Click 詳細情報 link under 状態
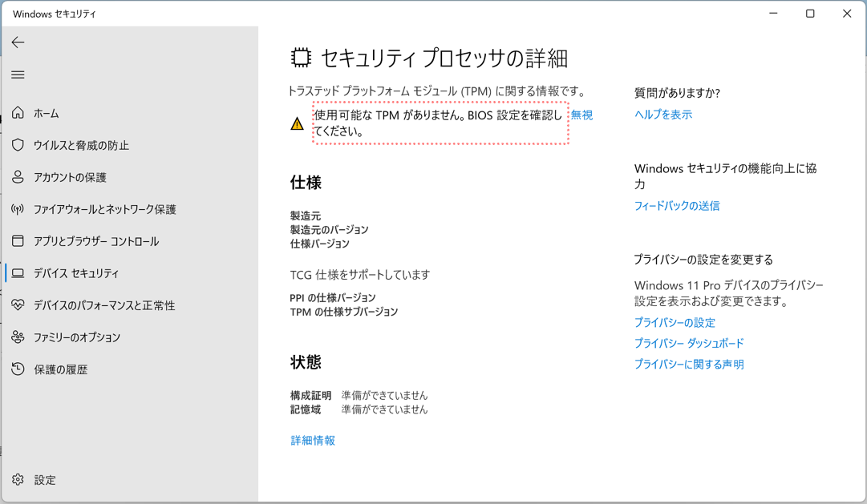Image resolution: width=867 pixels, height=504 pixels. coord(313,441)
